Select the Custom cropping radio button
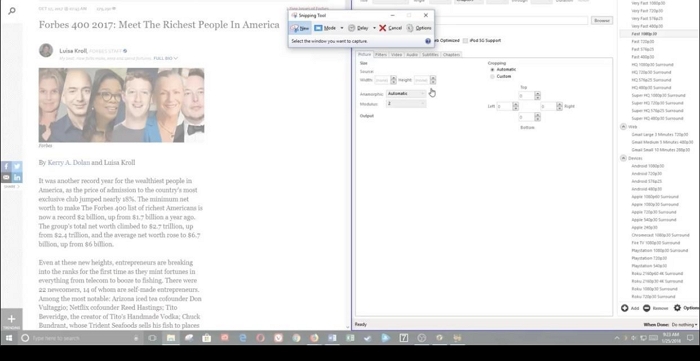 [492, 76]
